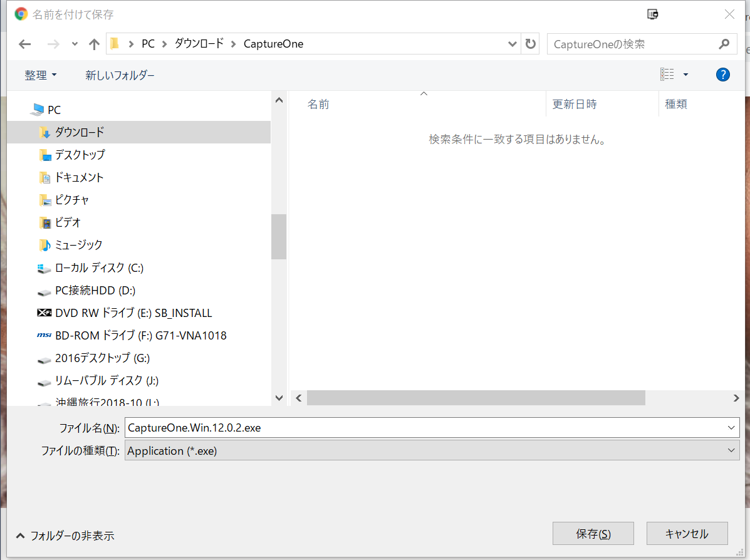Select DVD RW drive (E:) SB_INSTALL
Viewport: 750px width, 560px height.
[x=133, y=313]
